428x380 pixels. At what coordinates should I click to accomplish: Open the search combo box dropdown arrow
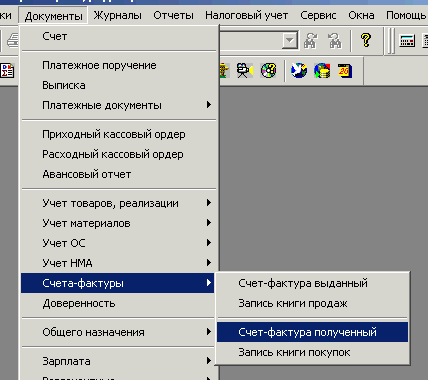pyautogui.click(x=290, y=41)
